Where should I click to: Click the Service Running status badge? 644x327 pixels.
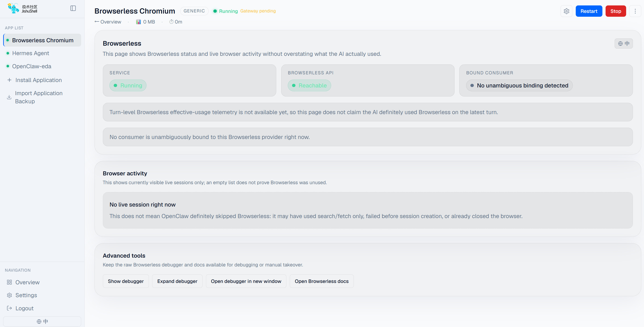coord(128,85)
